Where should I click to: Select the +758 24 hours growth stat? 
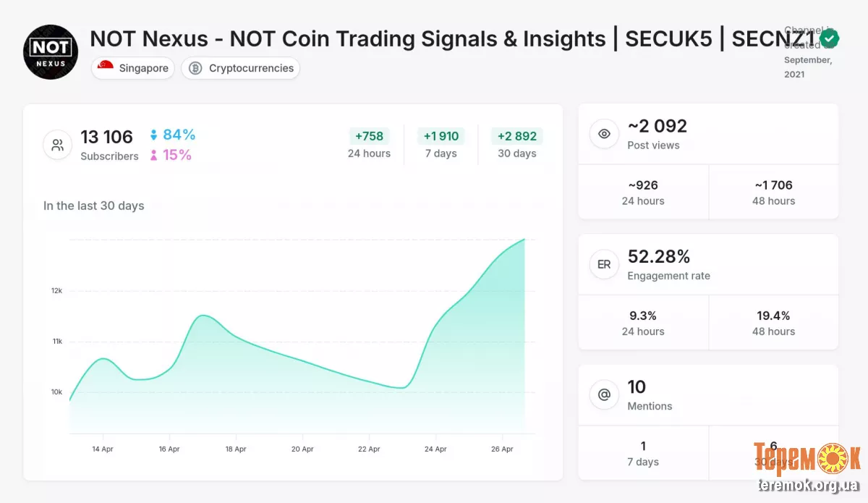tap(369, 143)
